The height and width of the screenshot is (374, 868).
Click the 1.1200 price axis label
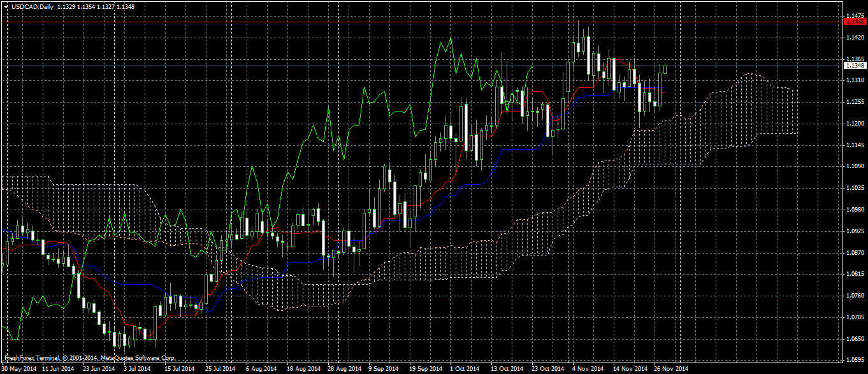855,123
